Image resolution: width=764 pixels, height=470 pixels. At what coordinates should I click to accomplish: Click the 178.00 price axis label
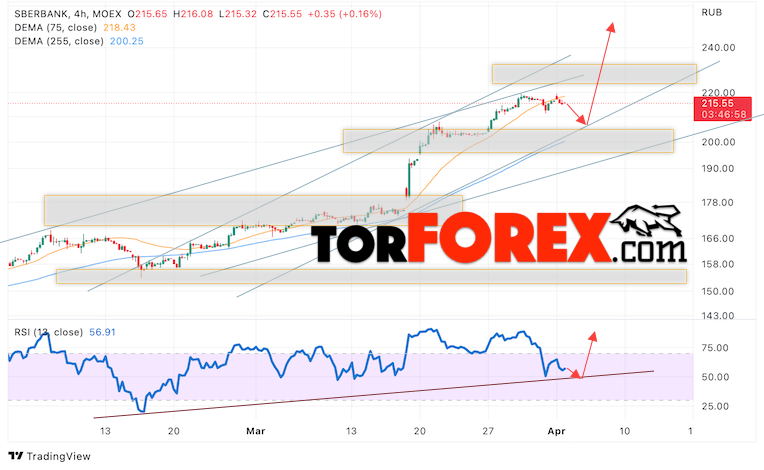click(718, 203)
